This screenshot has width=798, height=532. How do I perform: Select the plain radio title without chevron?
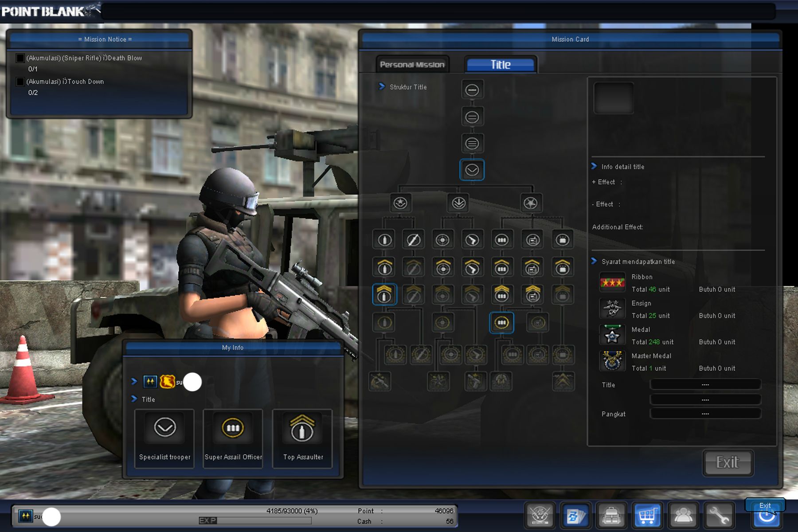tap(532, 240)
